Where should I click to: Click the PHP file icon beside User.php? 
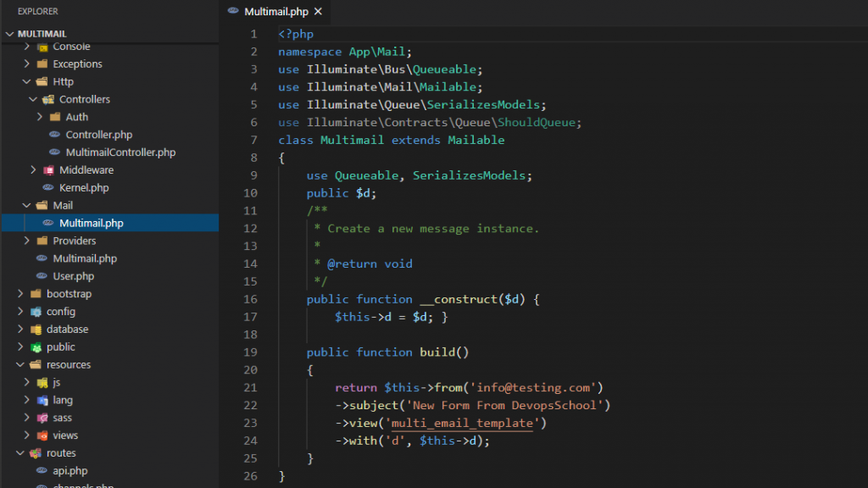click(x=42, y=276)
